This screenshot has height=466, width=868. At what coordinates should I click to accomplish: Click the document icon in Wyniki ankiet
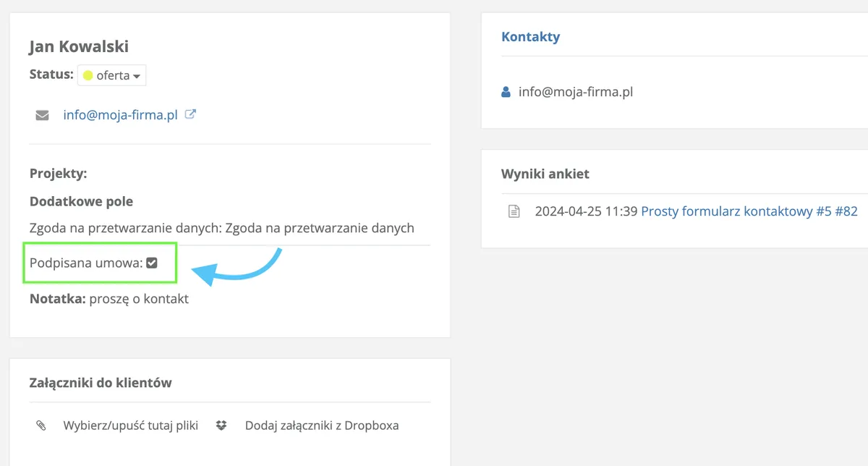pos(514,211)
